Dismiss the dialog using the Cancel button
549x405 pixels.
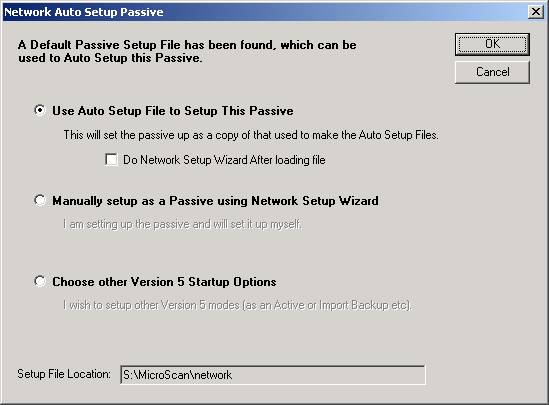(x=492, y=72)
